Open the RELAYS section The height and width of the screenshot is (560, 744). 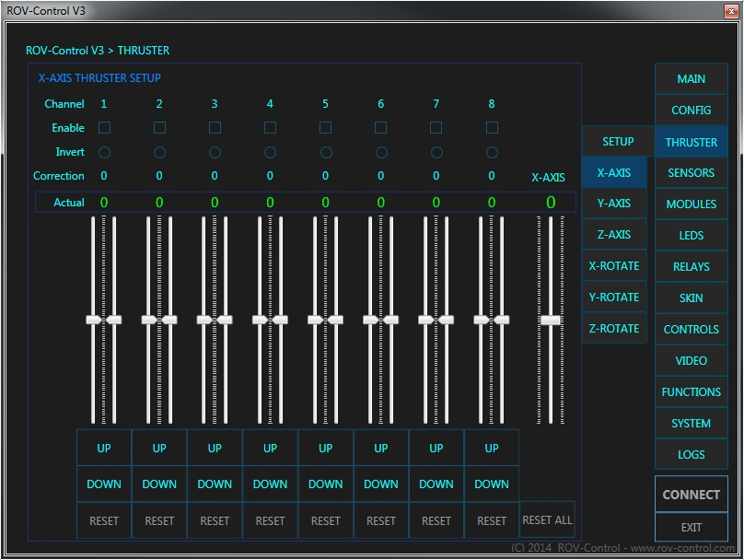pyautogui.click(x=692, y=267)
